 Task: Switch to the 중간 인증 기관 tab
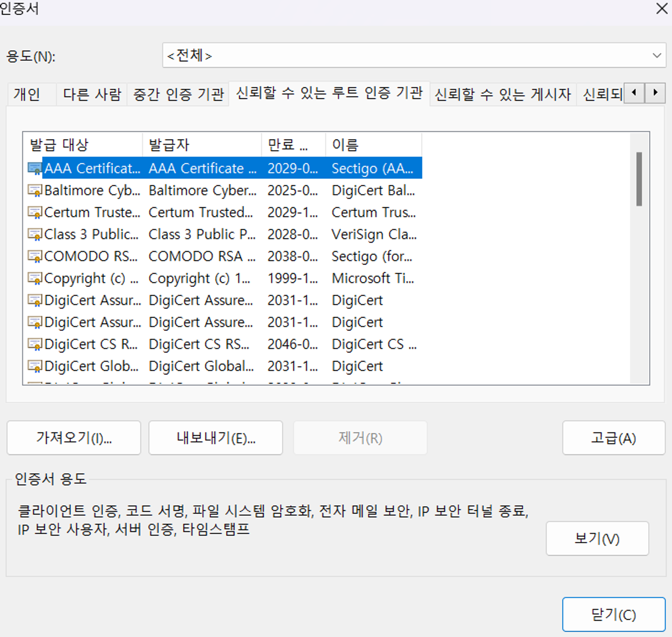[x=178, y=94]
